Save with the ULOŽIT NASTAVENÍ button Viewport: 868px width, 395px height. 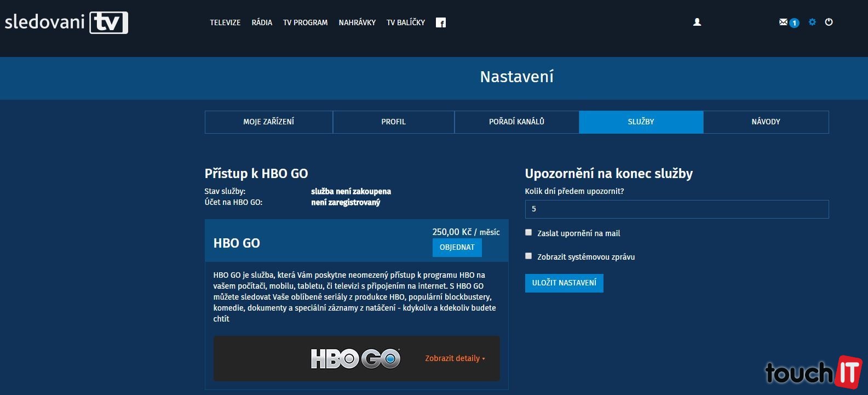[564, 283]
